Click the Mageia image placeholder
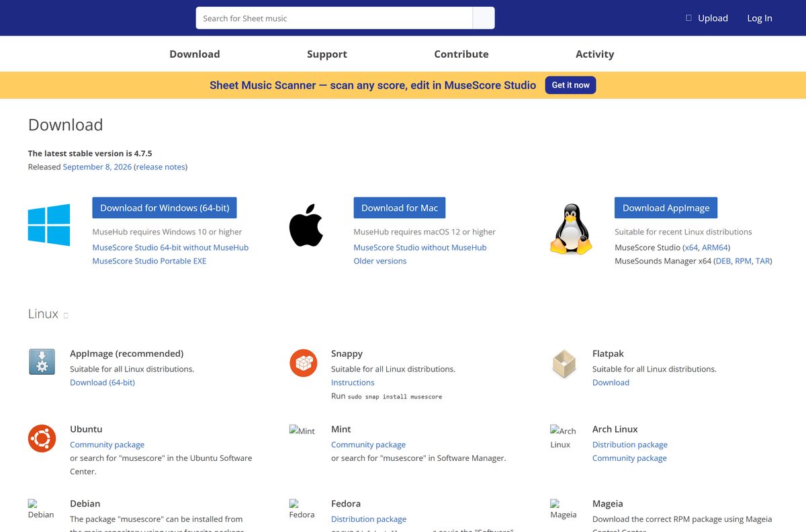 563,509
